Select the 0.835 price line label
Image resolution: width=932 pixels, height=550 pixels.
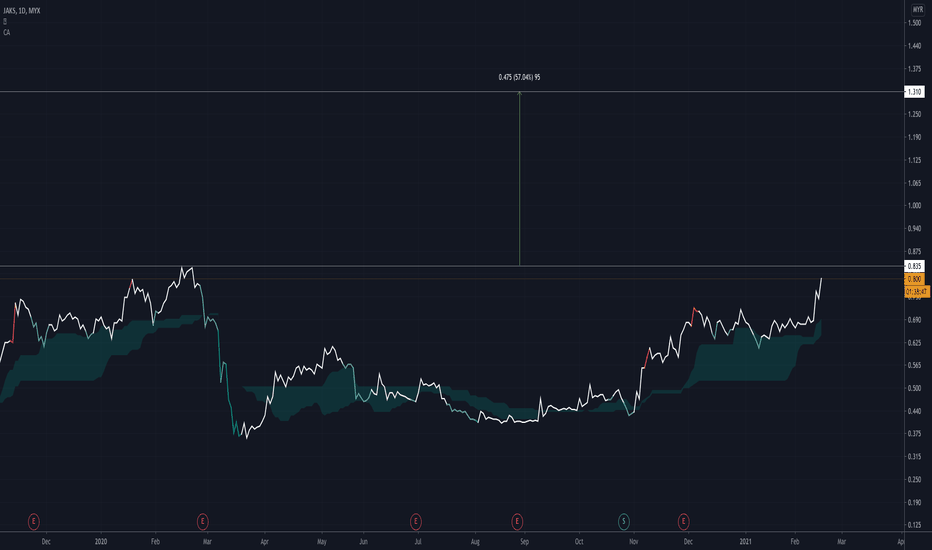tap(914, 266)
